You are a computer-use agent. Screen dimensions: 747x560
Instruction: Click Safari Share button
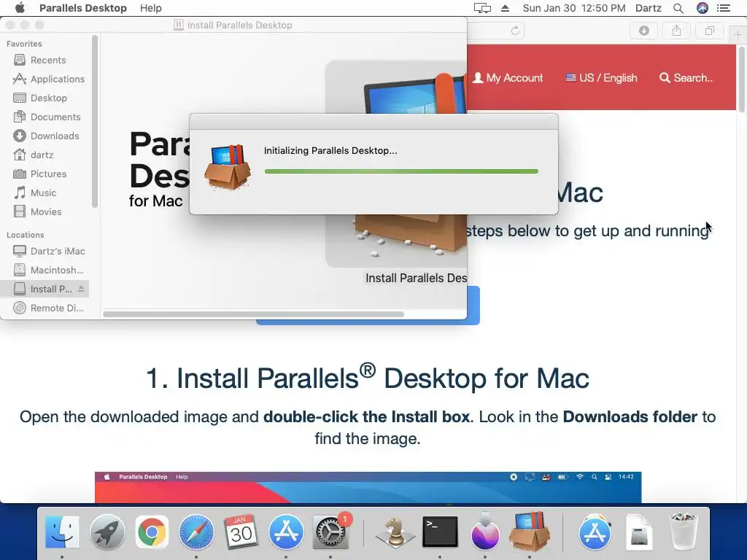click(676, 31)
